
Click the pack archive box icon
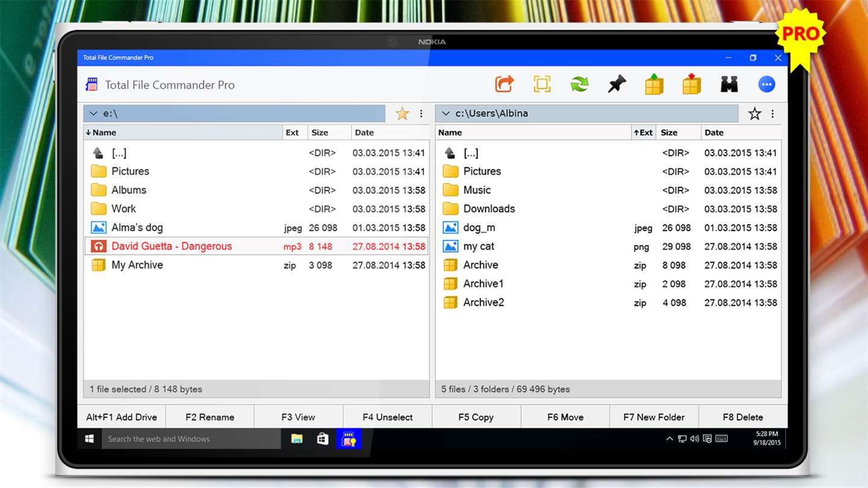tap(654, 84)
